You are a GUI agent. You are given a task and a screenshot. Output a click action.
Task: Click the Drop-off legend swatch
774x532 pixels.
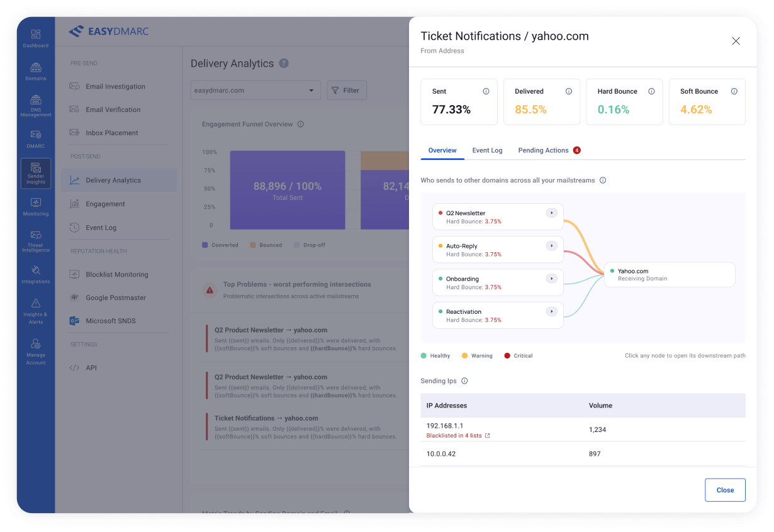coord(297,245)
